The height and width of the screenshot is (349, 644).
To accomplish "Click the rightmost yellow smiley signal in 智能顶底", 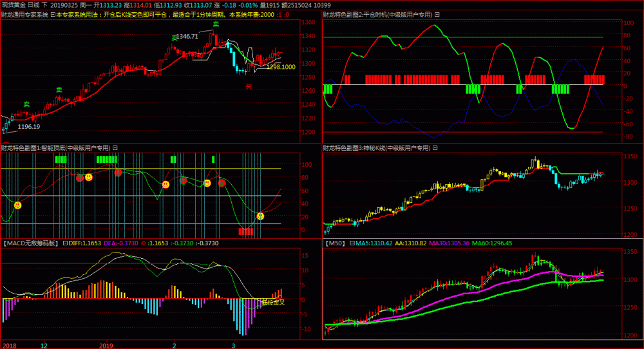I will click(260, 216).
